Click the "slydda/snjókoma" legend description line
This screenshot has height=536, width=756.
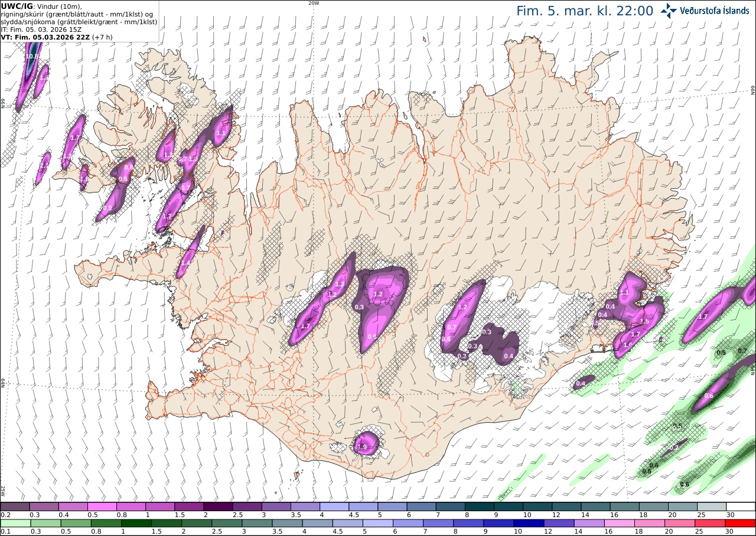tap(79, 21)
